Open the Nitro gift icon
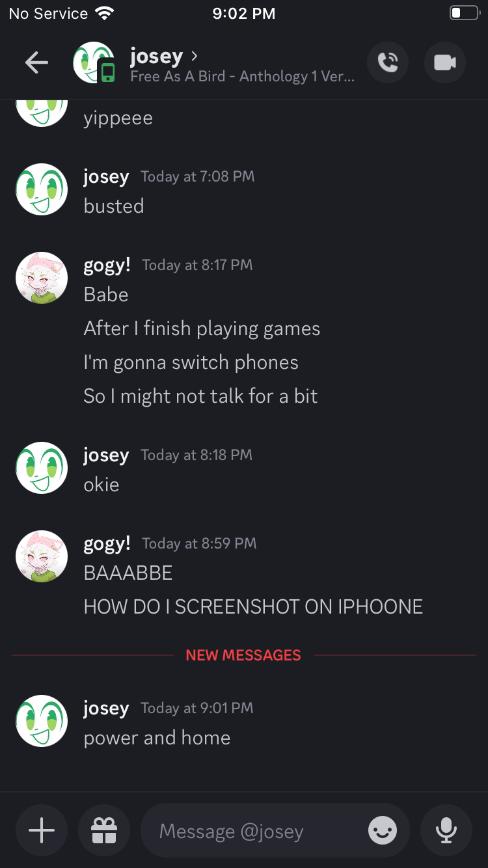This screenshot has height=868, width=488. tap(104, 830)
